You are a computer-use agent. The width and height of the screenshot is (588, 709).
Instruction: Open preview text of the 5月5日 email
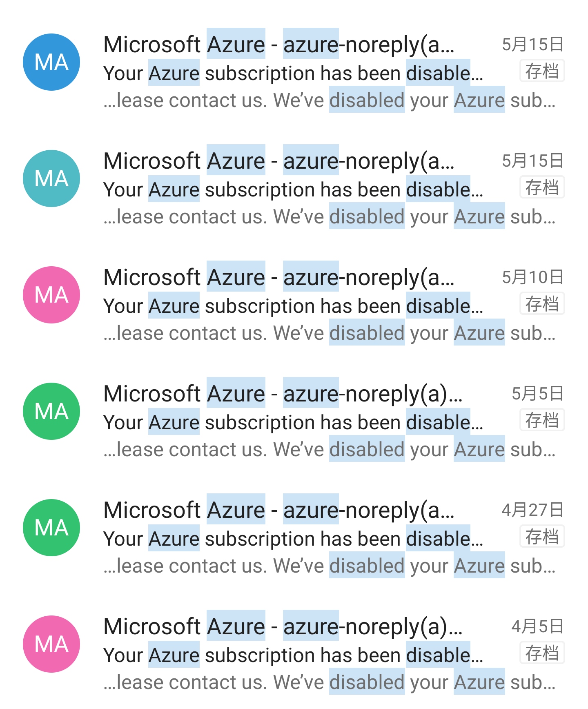click(x=329, y=450)
